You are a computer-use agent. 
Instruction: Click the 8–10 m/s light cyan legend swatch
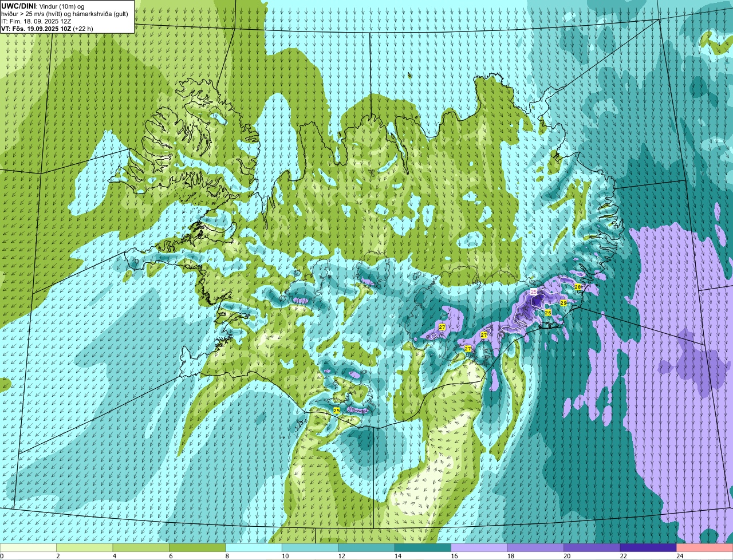pyautogui.click(x=254, y=548)
